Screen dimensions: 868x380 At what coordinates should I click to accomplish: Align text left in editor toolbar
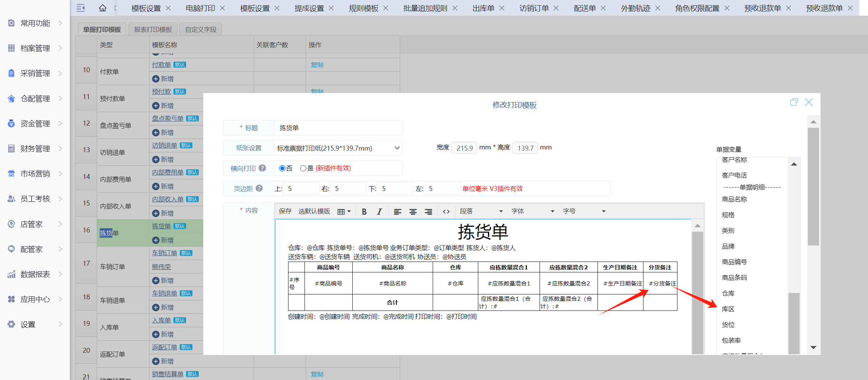(x=398, y=211)
